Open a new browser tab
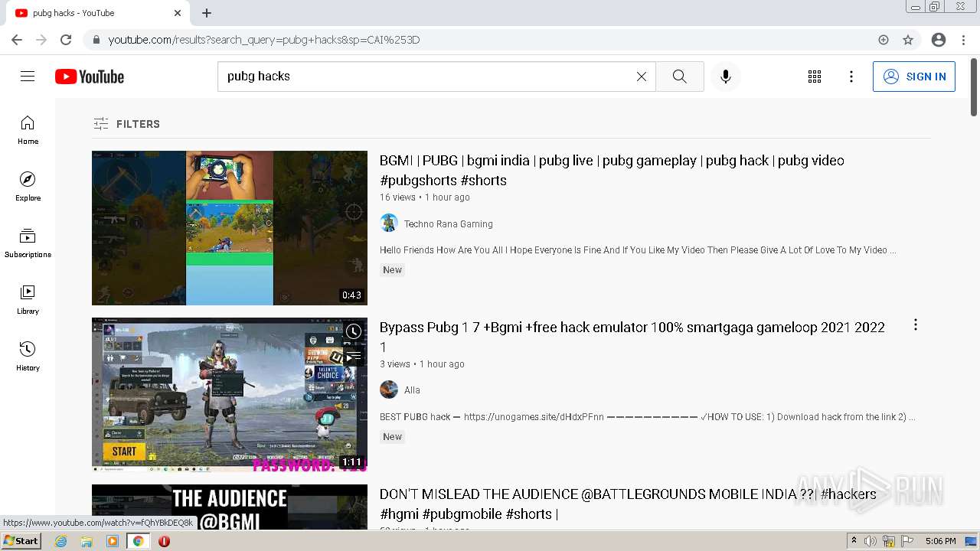Viewport: 980px width, 551px height. (207, 13)
